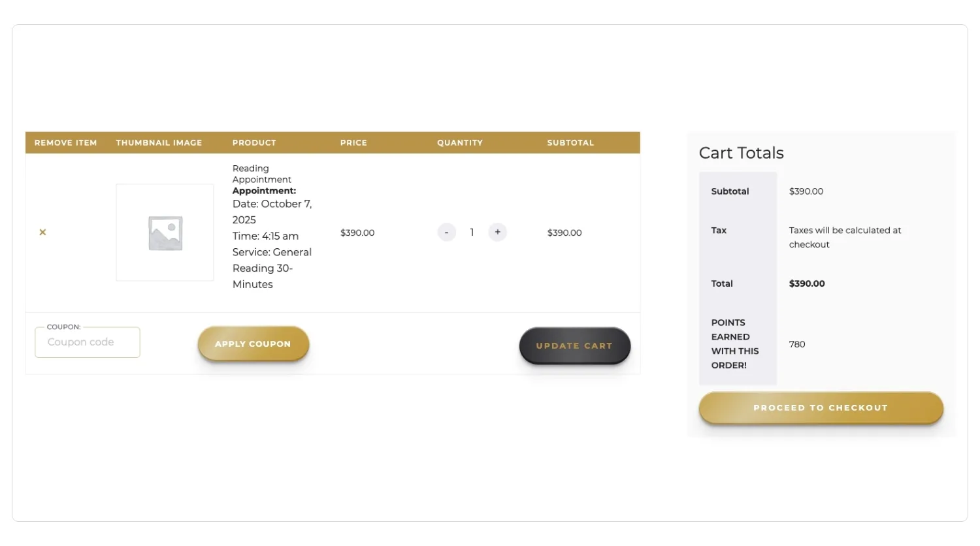Proceed to Checkout
Viewport: 980px width, 546px height.
tap(821, 408)
